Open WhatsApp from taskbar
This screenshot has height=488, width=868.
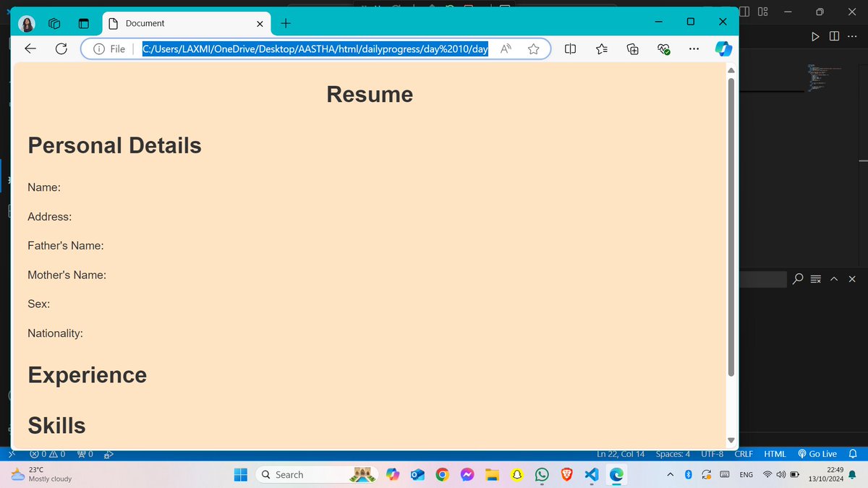(542, 475)
